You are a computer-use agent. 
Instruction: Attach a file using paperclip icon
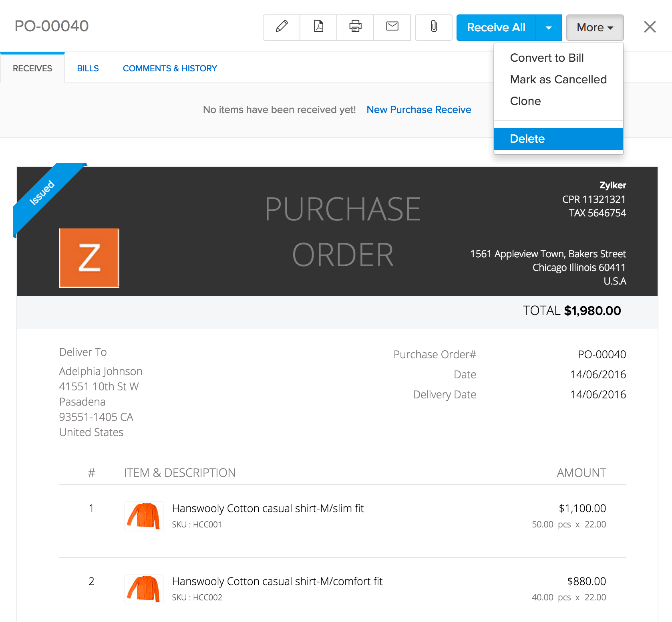(434, 27)
